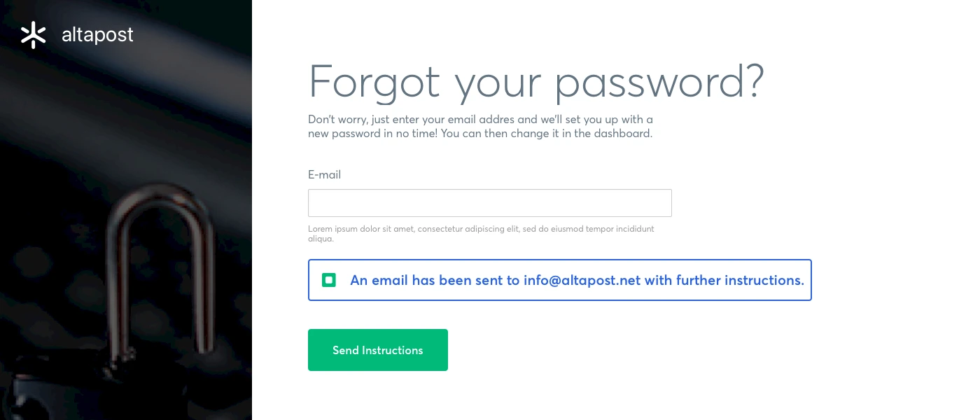
Task: Click the padlock photo on the side panel
Action: coord(126,280)
